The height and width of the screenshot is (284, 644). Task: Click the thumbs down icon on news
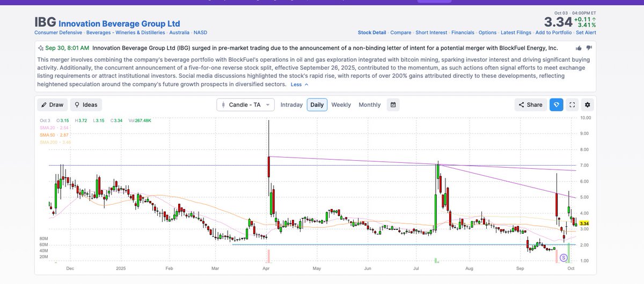point(589,48)
